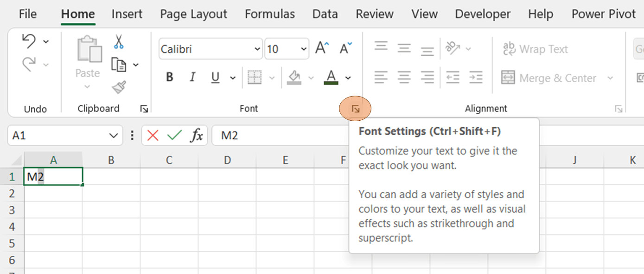Image resolution: width=644 pixels, height=274 pixels.
Task: Toggle underline formatting
Action: click(x=215, y=78)
